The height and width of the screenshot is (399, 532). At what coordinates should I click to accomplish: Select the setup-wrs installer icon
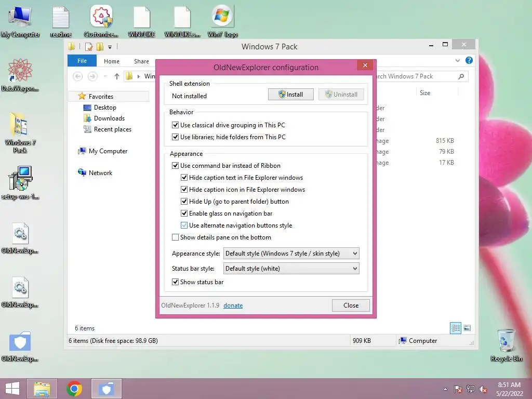point(20,183)
